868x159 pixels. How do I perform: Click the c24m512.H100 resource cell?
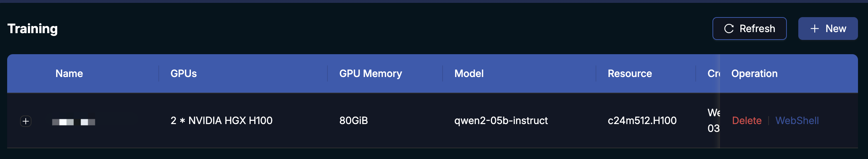[x=642, y=120]
